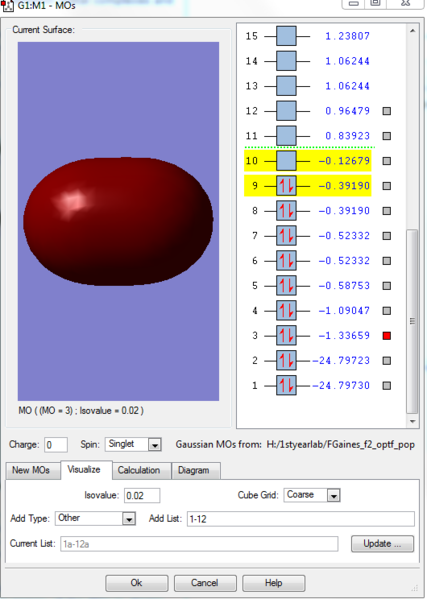Click the Help button
Viewport: 427px width, 599px height.
point(273,583)
